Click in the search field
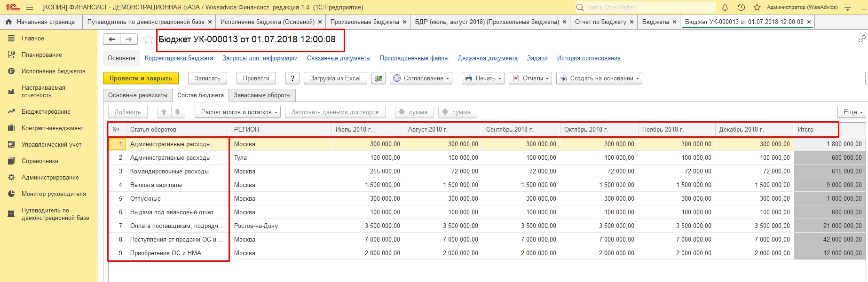The width and height of the screenshot is (868, 282). (x=645, y=7)
